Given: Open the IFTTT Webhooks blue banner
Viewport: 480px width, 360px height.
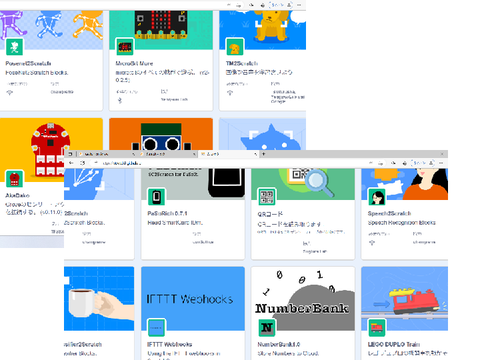Looking at the screenshot, I should click(x=193, y=299).
